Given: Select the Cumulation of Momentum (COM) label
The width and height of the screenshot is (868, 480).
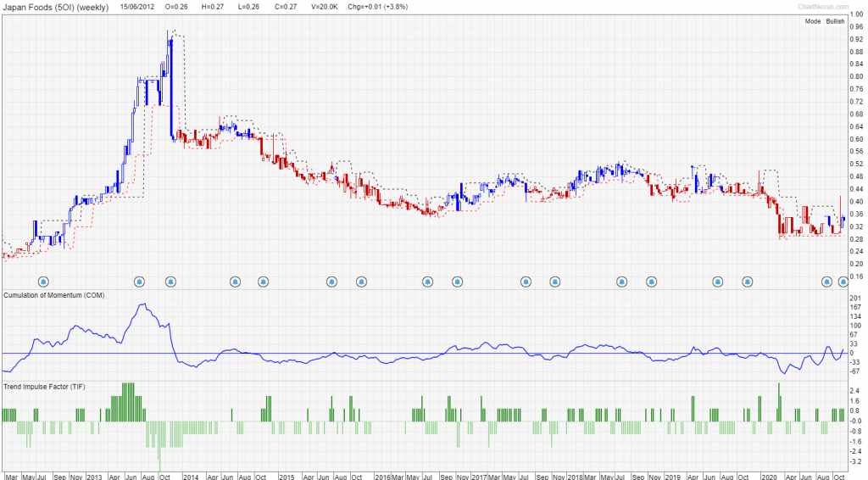Looking at the screenshot, I should (x=54, y=296).
